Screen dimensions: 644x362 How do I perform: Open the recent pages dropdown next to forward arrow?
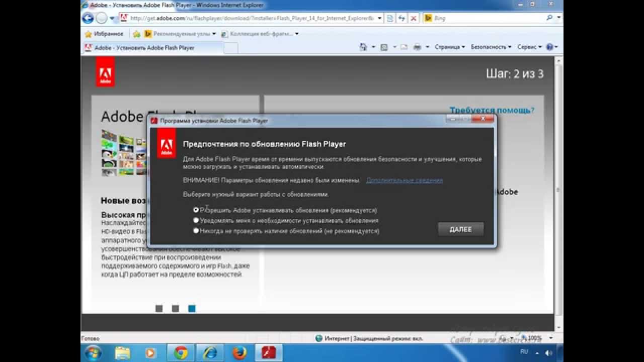pos(112,19)
